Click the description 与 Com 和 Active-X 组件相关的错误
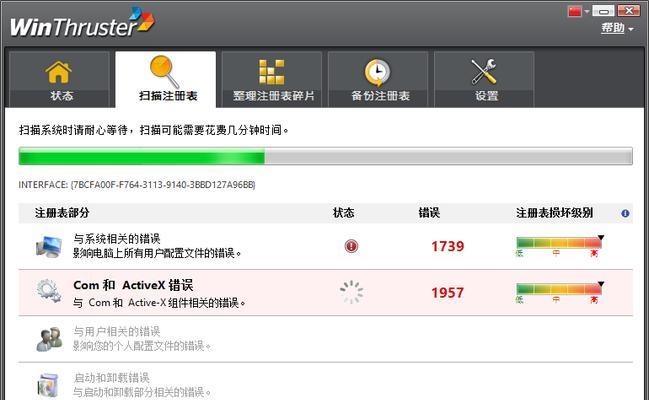The height and width of the screenshot is (400, 649). pos(159,303)
